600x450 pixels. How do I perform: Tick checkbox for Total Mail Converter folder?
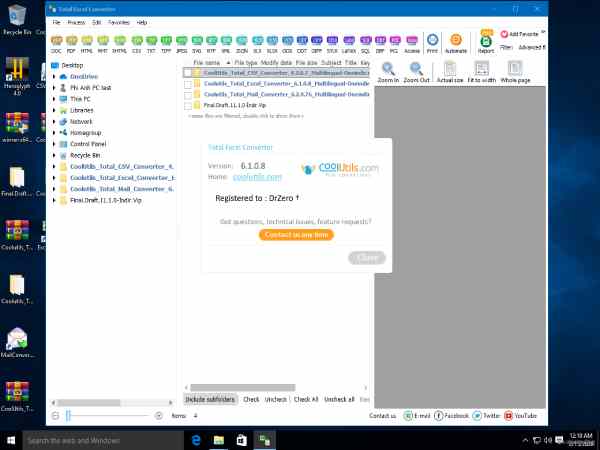coord(188,95)
